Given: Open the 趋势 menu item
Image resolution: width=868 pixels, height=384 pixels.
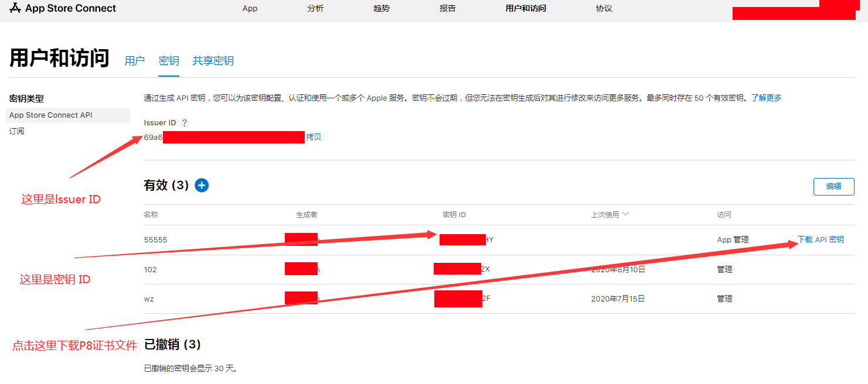Looking at the screenshot, I should click(x=382, y=8).
